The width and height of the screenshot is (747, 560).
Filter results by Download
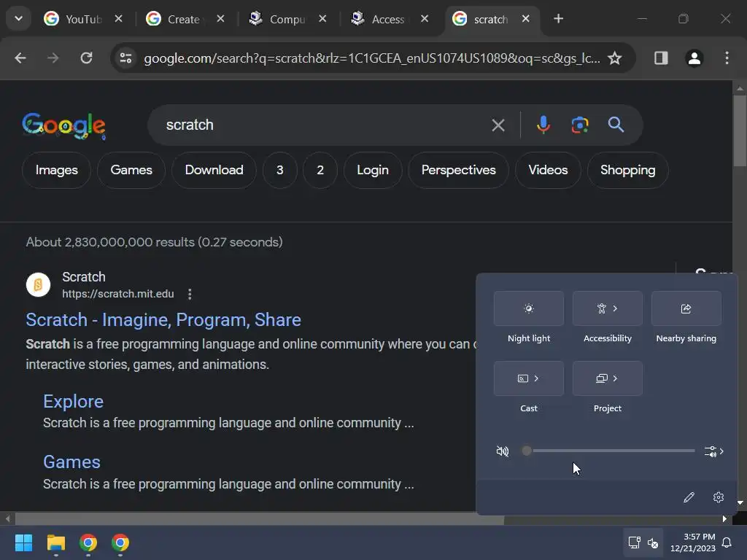[x=214, y=170]
